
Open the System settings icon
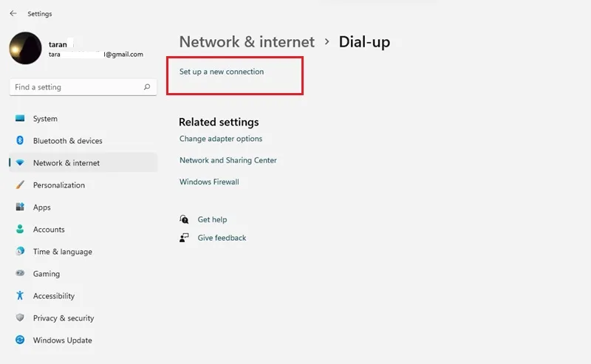(20, 118)
